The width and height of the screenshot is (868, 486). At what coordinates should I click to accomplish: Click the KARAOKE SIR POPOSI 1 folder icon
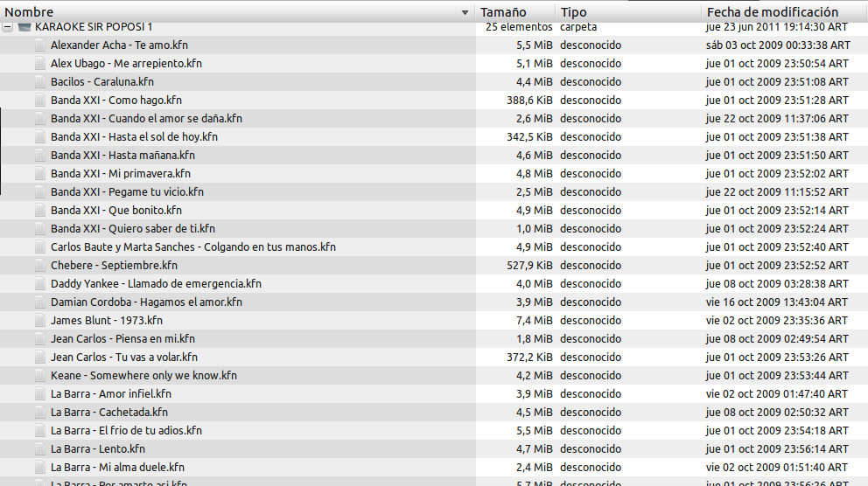pos(24,26)
